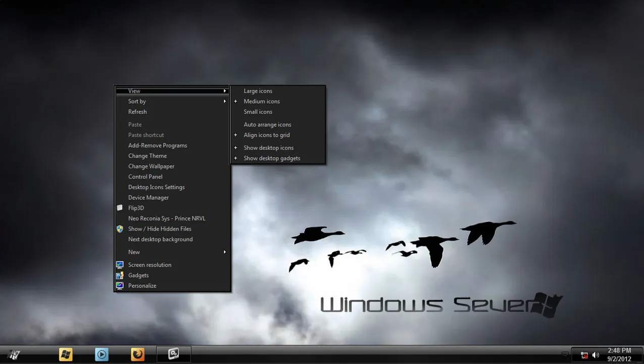Expand the View submenu arrow
Screen dimensions: 644x364
coord(225,91)
